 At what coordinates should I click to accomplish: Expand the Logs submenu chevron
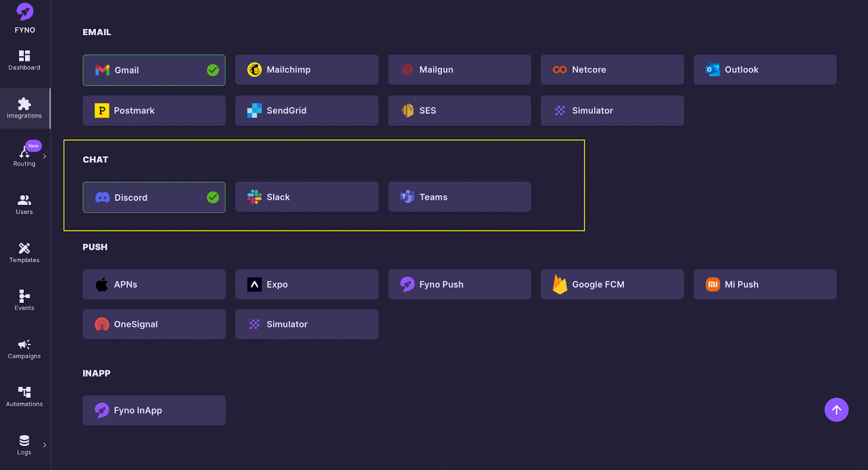tap(44, 445)
